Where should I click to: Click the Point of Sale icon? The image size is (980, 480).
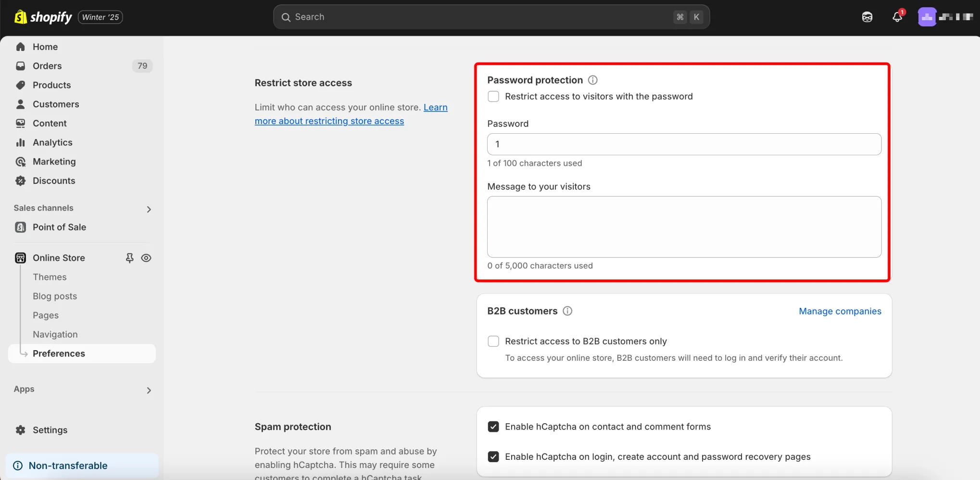20,227
